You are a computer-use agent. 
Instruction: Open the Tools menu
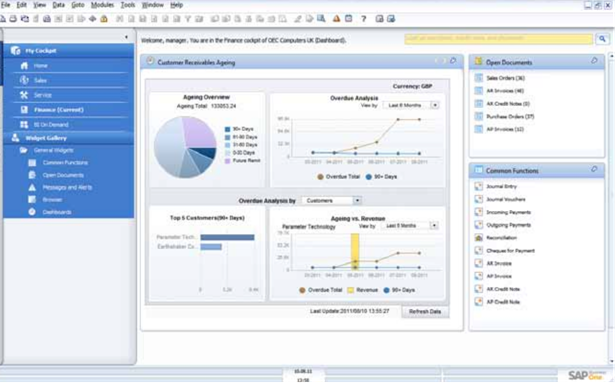128,5
